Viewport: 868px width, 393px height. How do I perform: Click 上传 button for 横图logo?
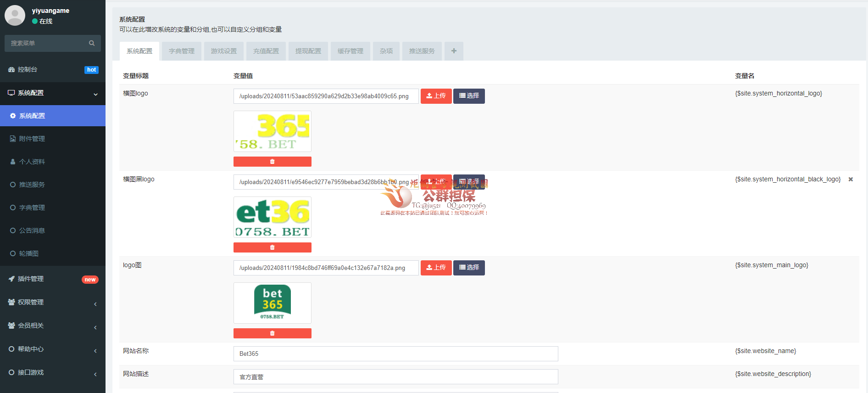point(436,96)
